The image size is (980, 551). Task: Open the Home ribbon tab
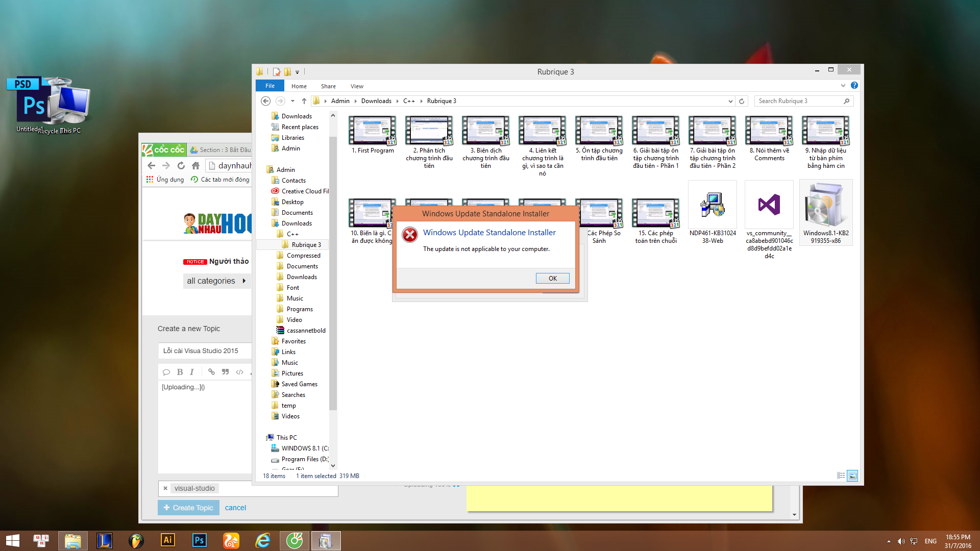[299, 86]
